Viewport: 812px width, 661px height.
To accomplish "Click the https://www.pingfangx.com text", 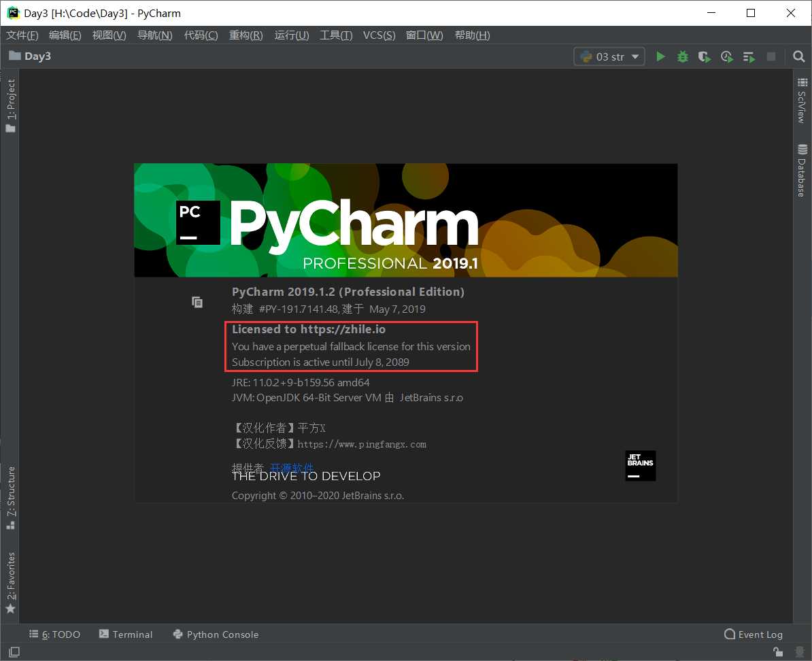I will 362,445.
